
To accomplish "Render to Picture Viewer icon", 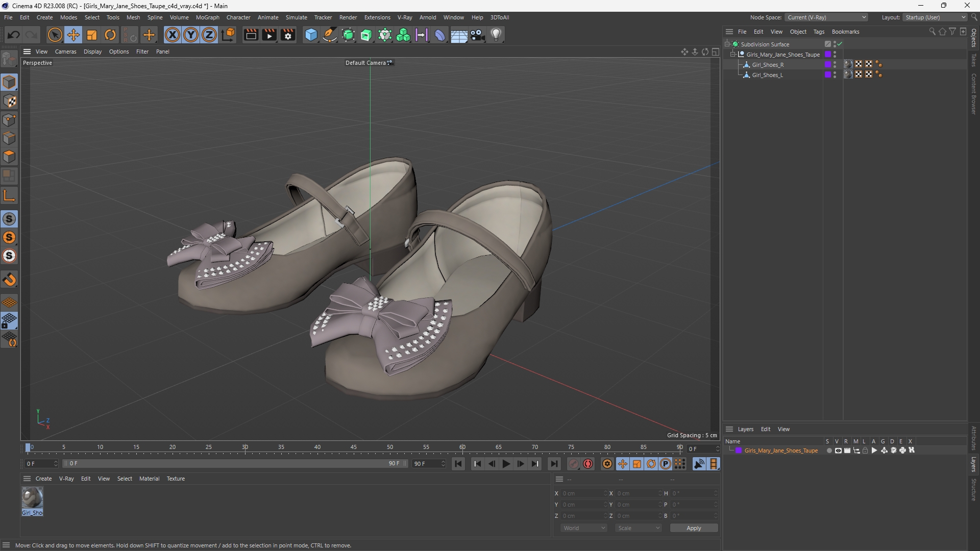I will pyautogui.click(x=269, y=35).
